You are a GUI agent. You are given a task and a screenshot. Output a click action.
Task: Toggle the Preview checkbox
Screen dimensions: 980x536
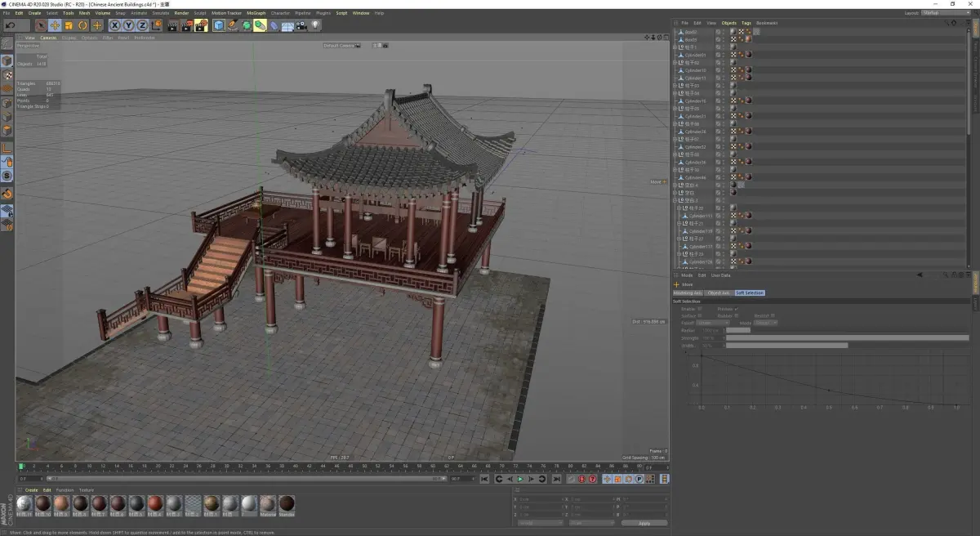pyautogui.click(x=737, y=309)
